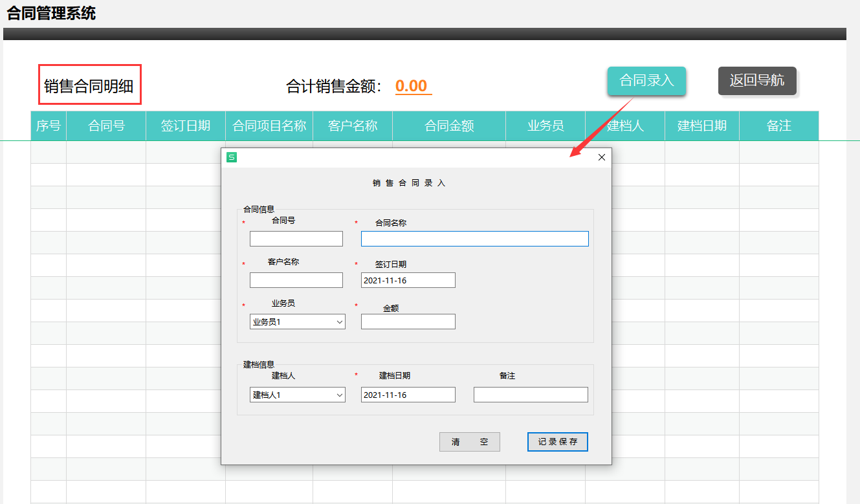Click the 合同金额 column header

pyautogui.click(x=448, y=126)
